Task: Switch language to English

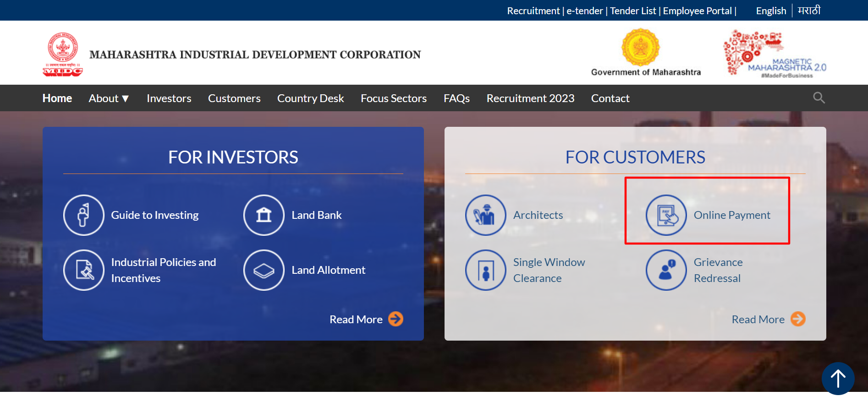Action: (x=771, y=11)
